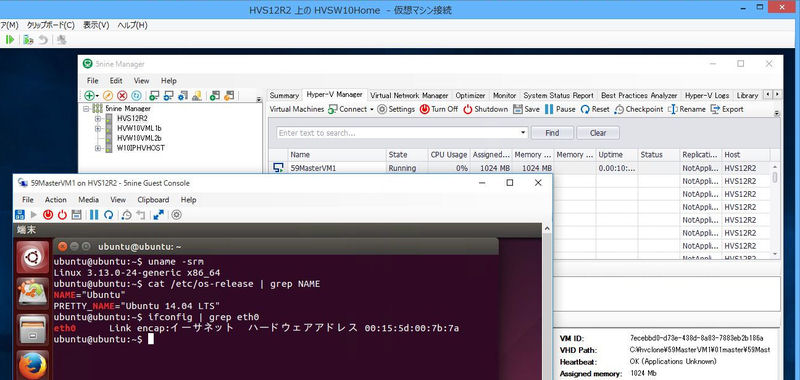Viewport: 800px width, 380px height.
Task: Click the orange edit pencil icon in 5nine Manager
Action: point(107,95)
